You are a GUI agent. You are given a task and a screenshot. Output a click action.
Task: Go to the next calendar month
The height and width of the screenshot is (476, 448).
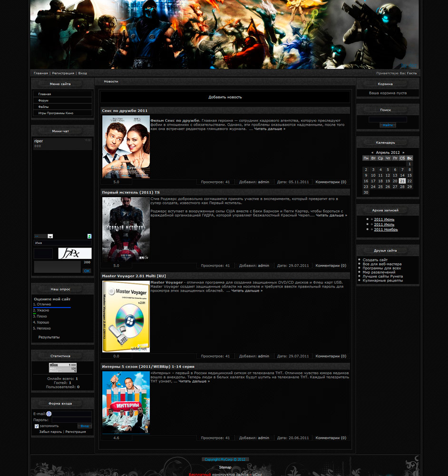403,153
